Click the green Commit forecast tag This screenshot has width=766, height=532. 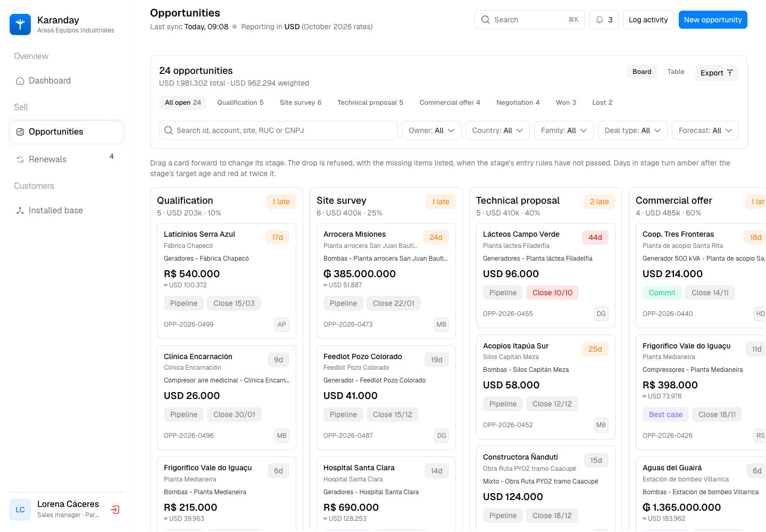coord(662,293)
